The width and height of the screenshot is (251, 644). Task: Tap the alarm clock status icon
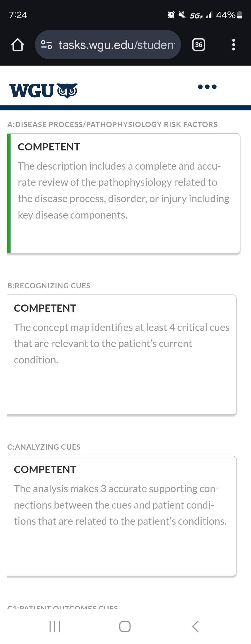[x=171, y=15]
